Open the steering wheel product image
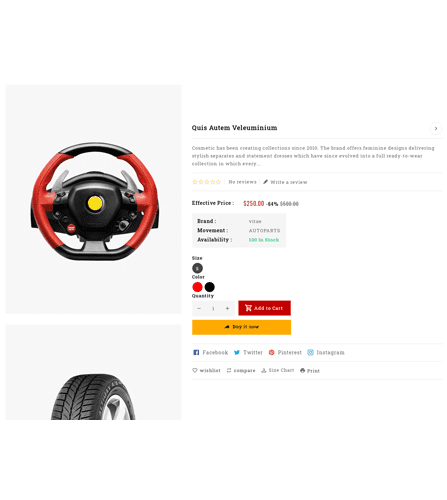This screenshot has height=500, width=447. 94,199
